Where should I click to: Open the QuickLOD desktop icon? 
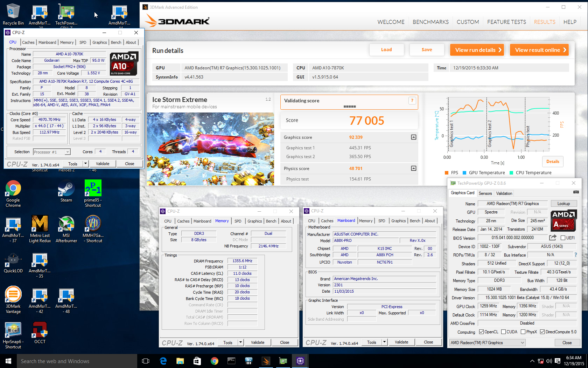pyautogui.click(x=13, y=263)
